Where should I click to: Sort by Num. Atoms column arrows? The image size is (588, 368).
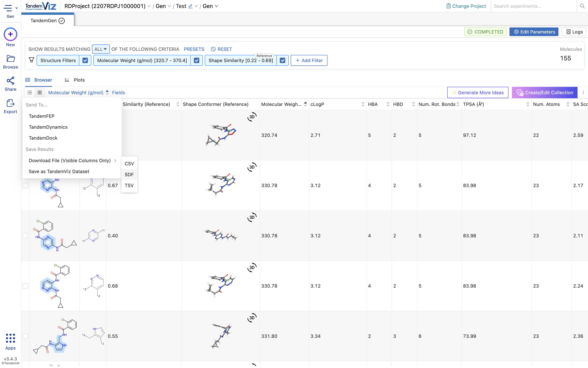[568, 104]
